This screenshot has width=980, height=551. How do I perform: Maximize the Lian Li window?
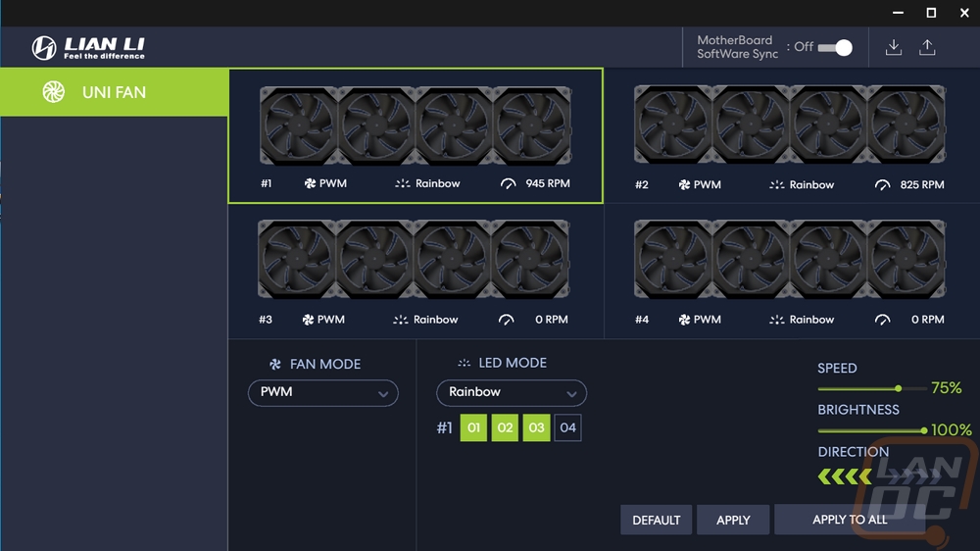[x=931, y=13]
